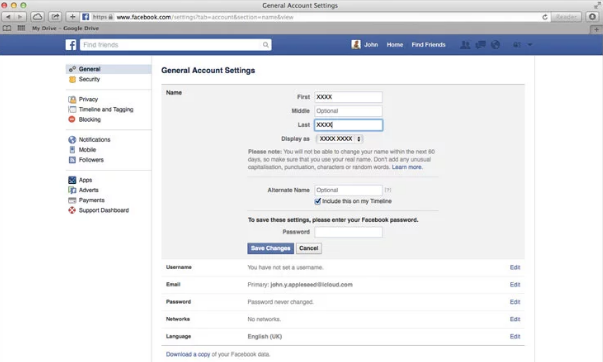Expand the account menu dropdown arrow

pyautogui.click(x=530, y=45)
